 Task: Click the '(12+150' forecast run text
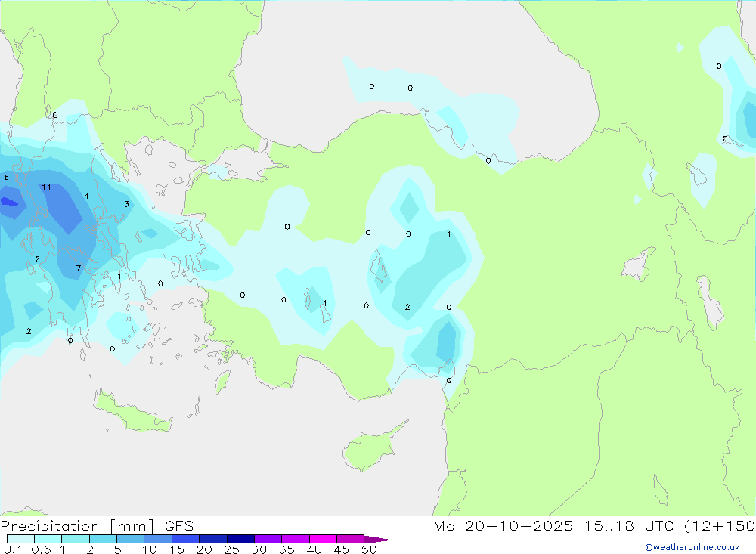(720, 526)
